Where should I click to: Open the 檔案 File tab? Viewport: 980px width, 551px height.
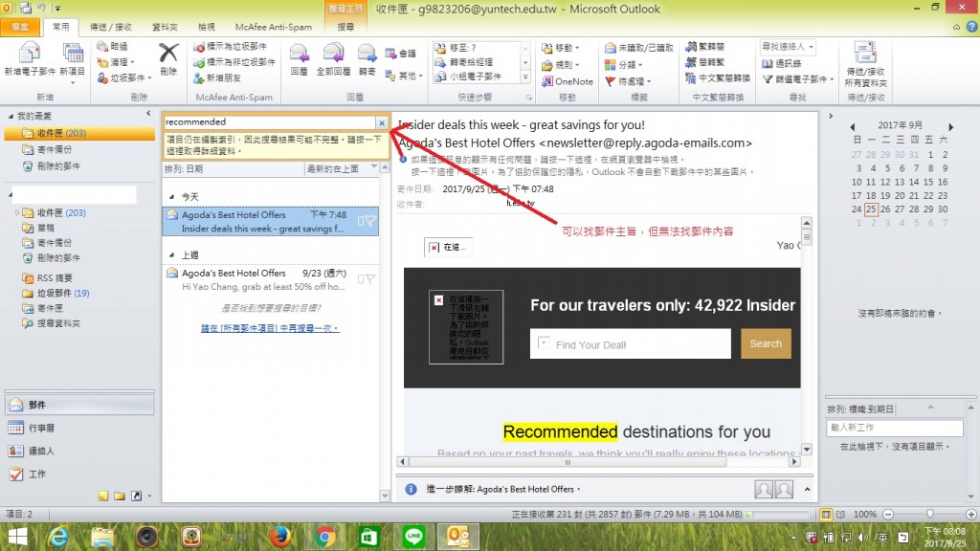coord(20,27)
